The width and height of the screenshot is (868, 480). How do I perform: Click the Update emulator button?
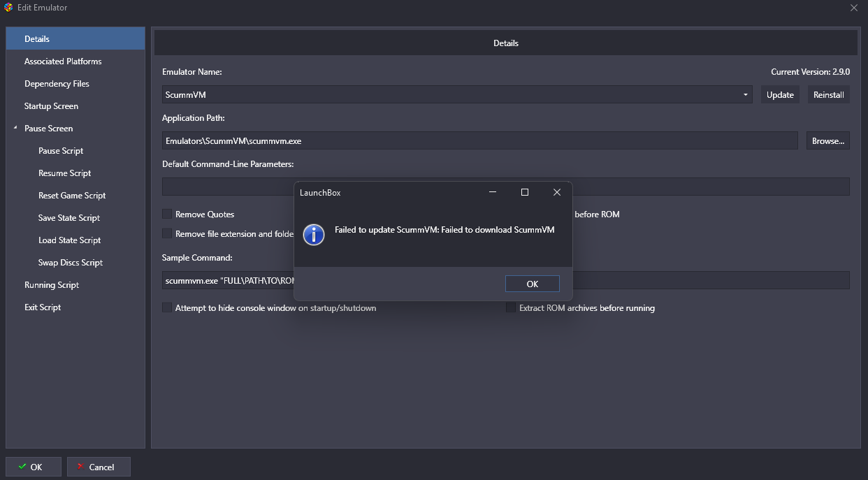pyautogui.click(x=780, y=94)
